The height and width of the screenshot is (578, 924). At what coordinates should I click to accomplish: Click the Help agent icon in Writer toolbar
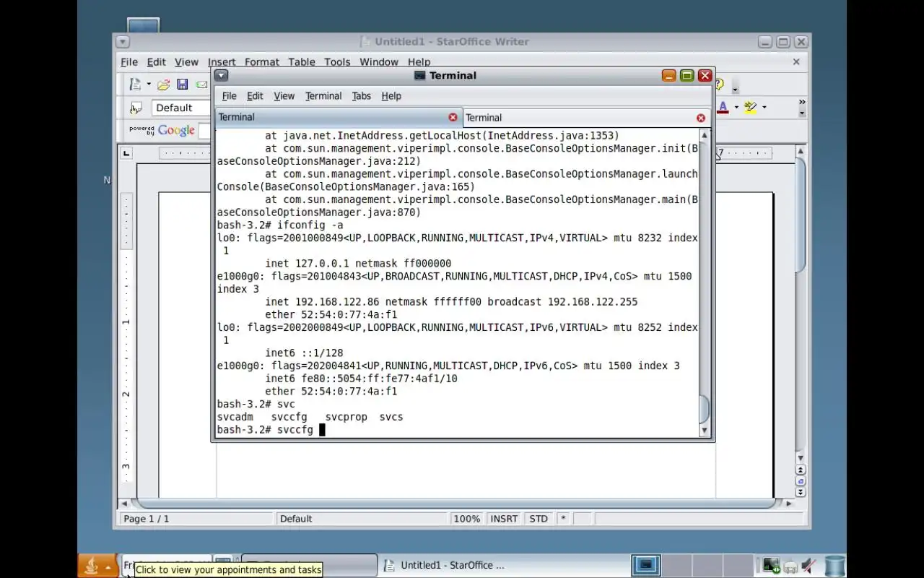[x=719, y=85]
